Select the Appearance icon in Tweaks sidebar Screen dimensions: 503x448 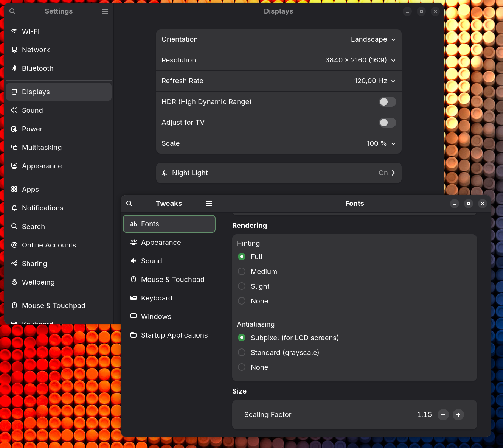tap(134, 242)
